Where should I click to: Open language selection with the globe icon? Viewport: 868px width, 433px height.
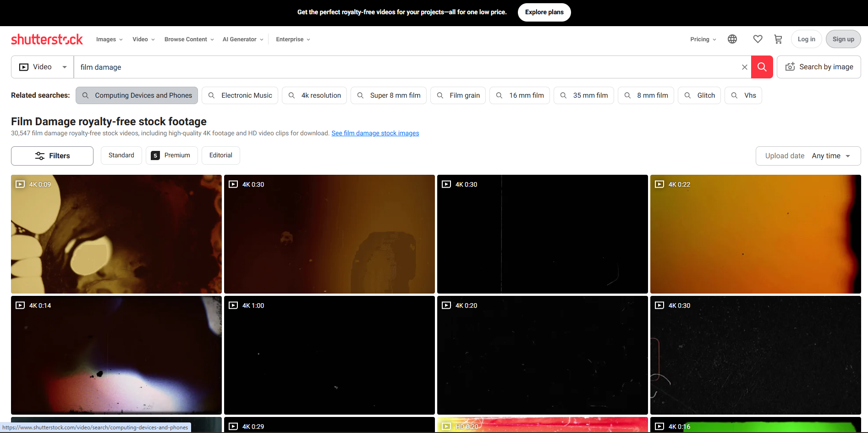click(x=732, y=39)
